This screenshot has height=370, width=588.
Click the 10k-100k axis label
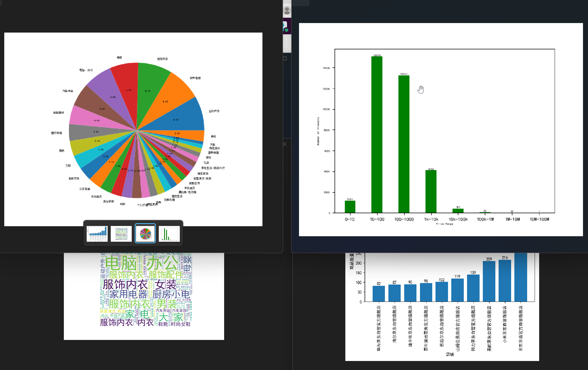point(458,219)
